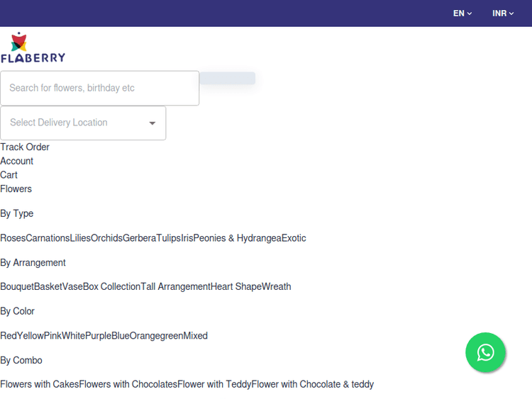Open Track Order link
This screenshot has height=399, width=532.
point(25,147)
